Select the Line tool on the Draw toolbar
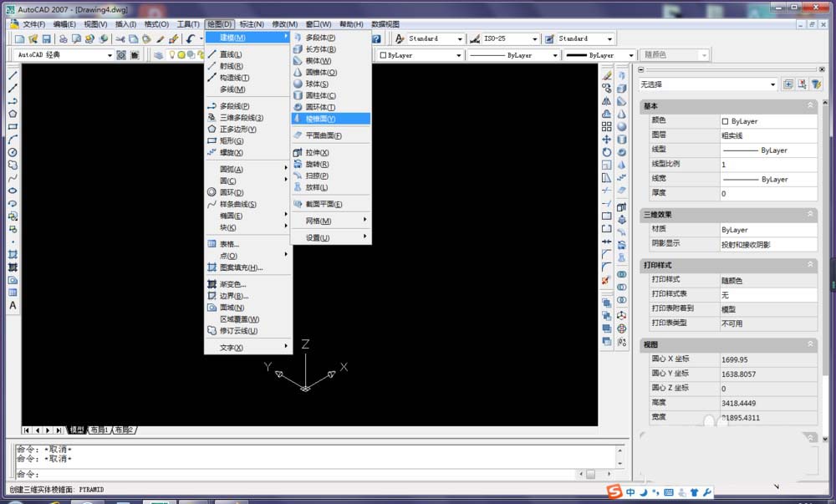Image resolution: width=836 pixels, height=504 pixels. coord(11,74)
